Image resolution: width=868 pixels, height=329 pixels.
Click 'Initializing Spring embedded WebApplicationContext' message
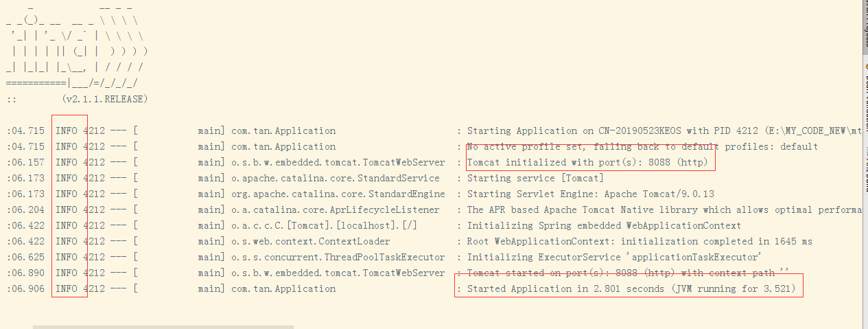tap(604, 226)
